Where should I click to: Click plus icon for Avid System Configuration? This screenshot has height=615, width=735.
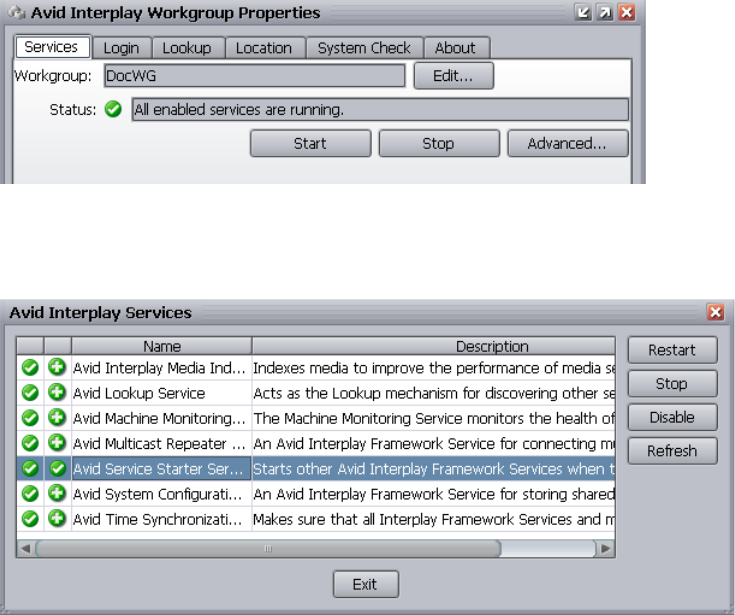(x=57, y=493)
